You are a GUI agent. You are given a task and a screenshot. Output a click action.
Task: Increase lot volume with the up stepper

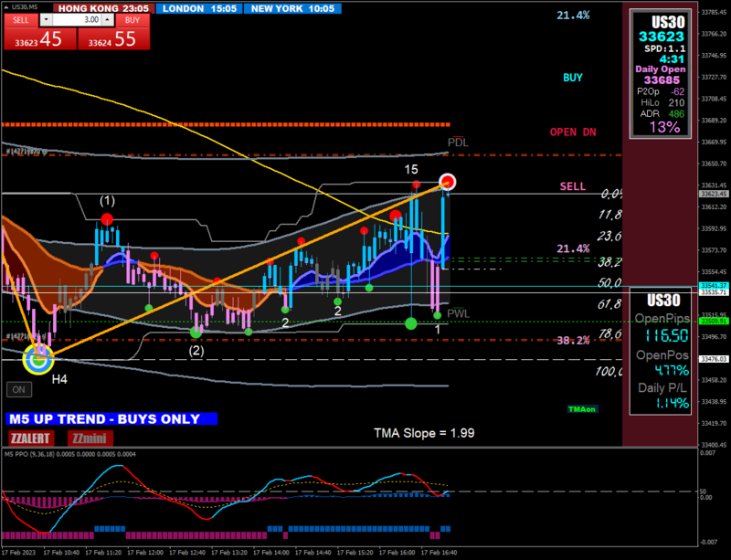[108, 19]
